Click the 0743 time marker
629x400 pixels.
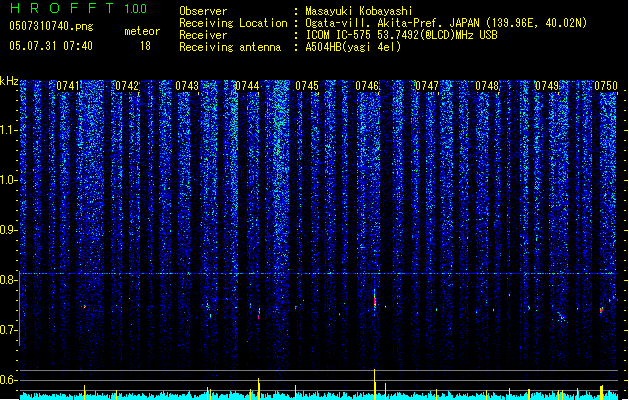(187, 86)
